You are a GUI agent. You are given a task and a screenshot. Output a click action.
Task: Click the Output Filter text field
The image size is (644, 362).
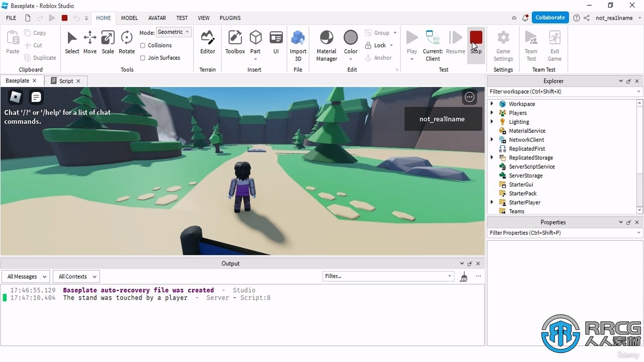click(x=388, y=276)
